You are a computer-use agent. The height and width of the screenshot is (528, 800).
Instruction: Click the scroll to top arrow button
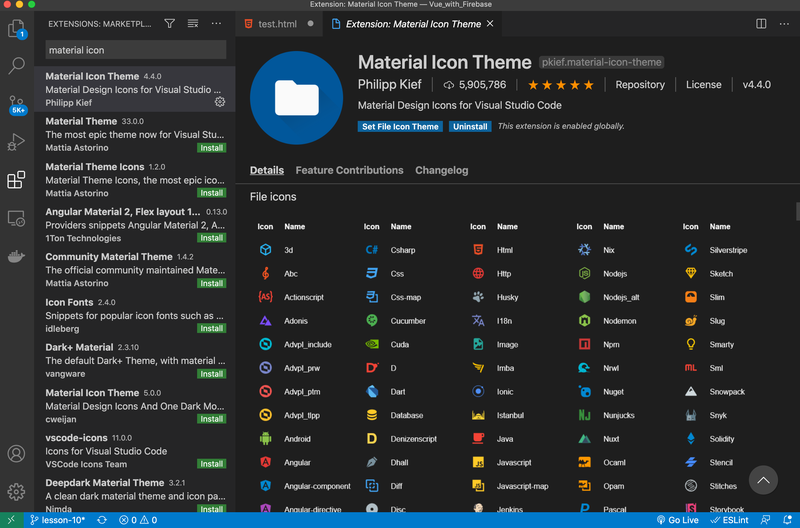763,480
